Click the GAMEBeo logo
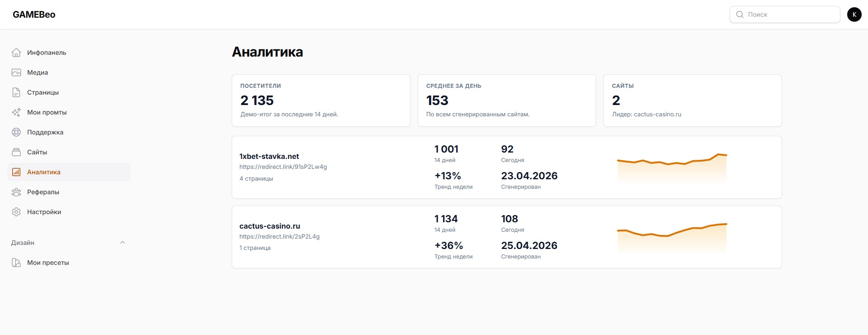The height and width of the screenshot is (335, 868). pyautogui.click(x=34, y=14)
